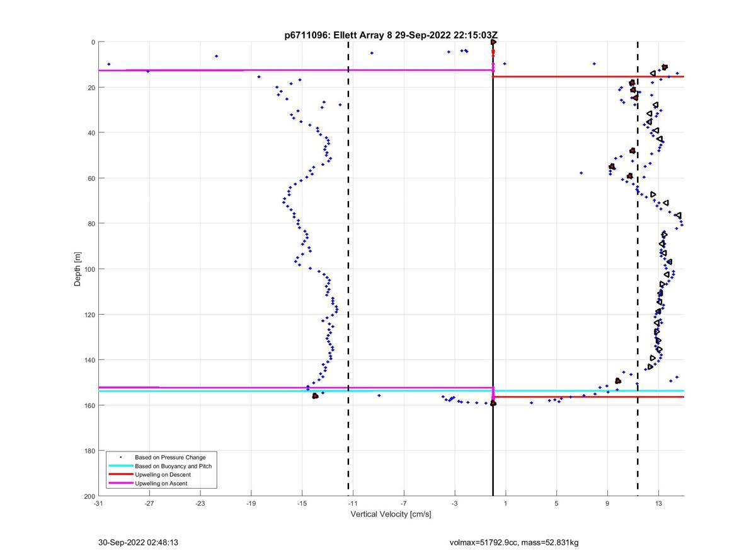
Task: Click the depth tick label 60
Action: click(x=91, y=178)
